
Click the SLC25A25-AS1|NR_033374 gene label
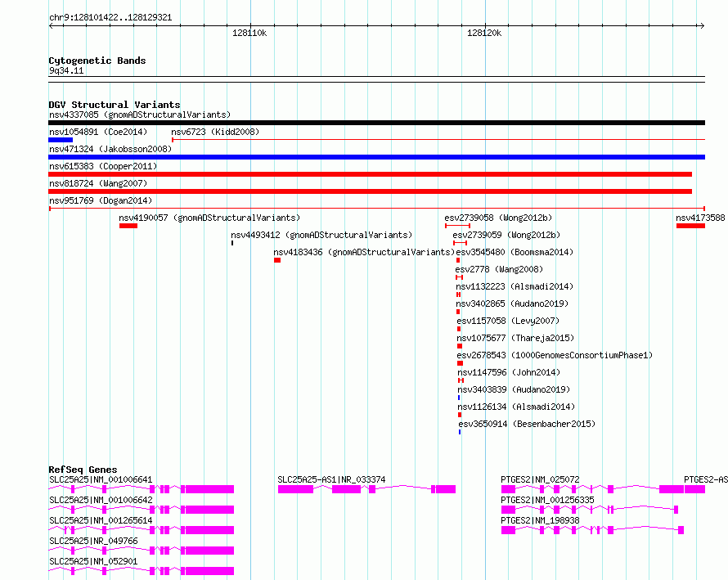[x=331, y=479]
